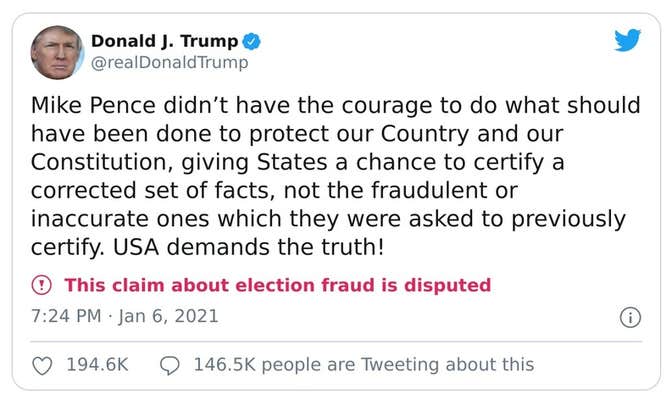Click the red exclamation warning icon
This screenshot has width=672, height=400.
(x=42, y=285)
